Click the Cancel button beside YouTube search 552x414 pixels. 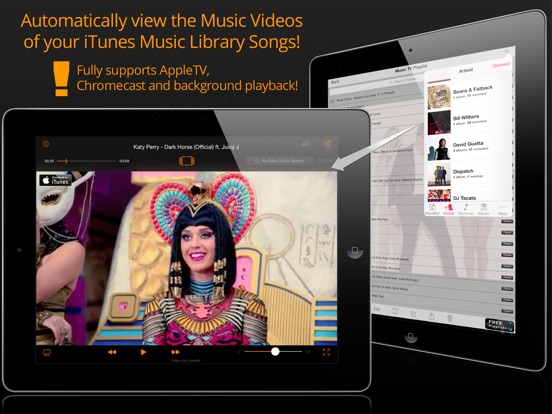[x=324, y=161]
